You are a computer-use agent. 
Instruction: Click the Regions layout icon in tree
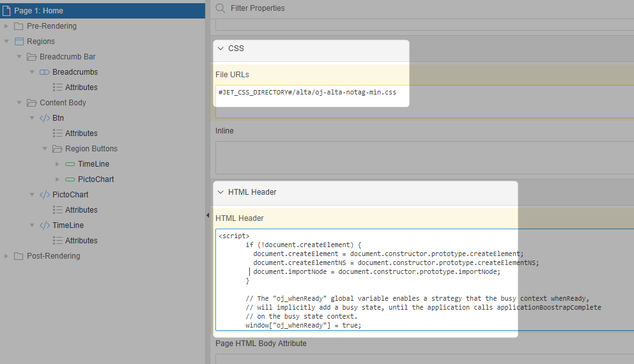[19, 42]
